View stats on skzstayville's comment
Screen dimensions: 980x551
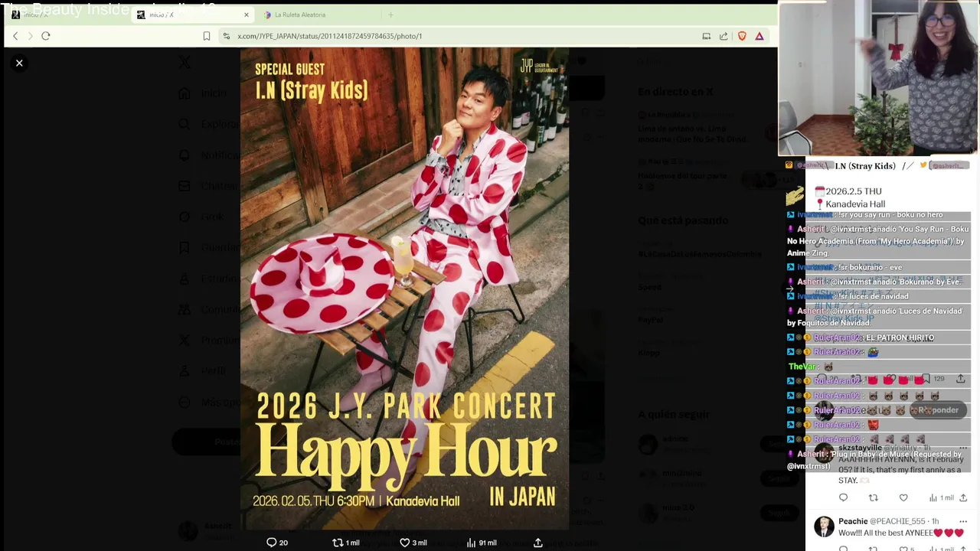(941, 498)
